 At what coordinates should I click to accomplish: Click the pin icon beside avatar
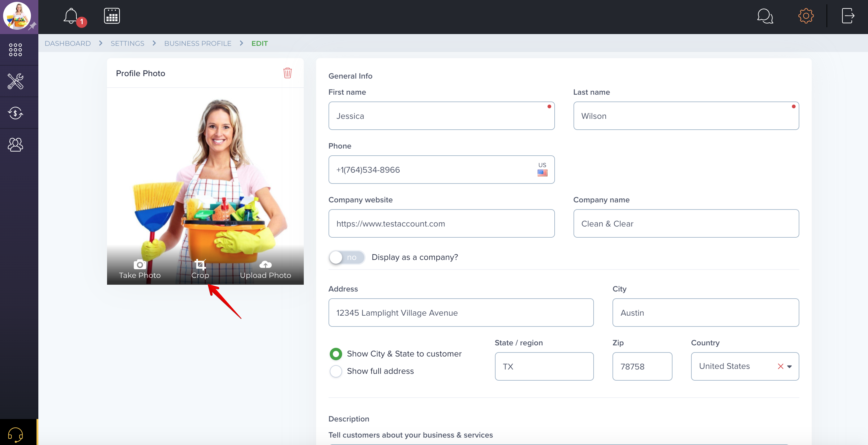point(32,26)
